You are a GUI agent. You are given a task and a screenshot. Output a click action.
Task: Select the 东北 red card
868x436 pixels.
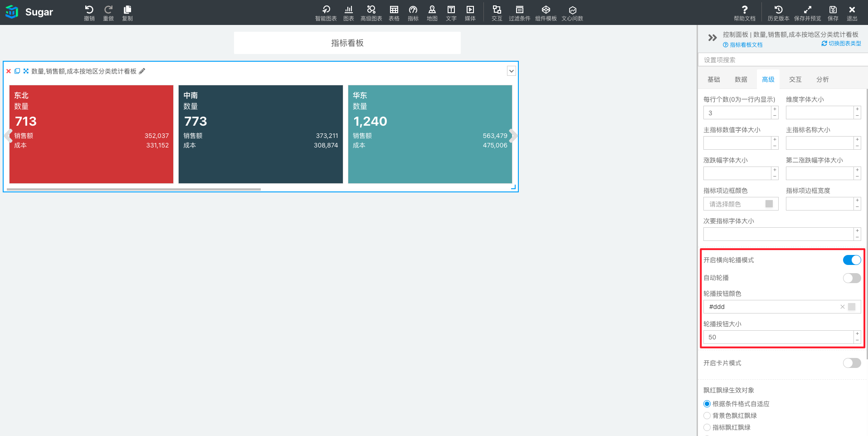click(91, 134)
